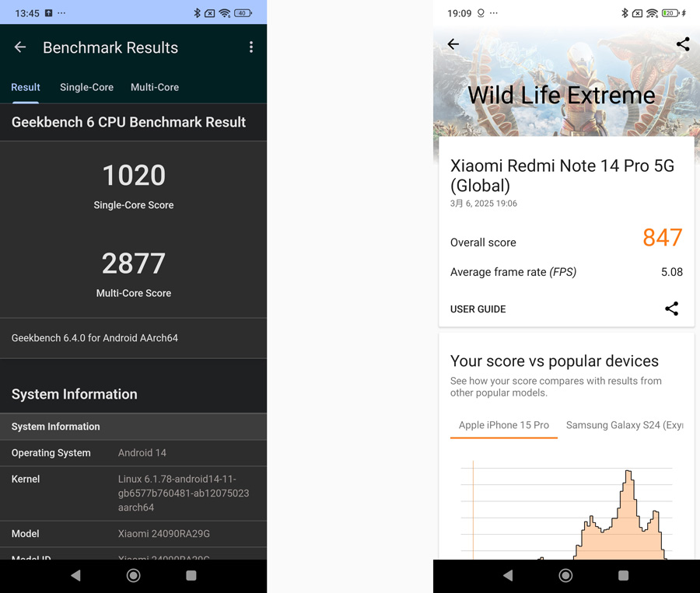Tap the Wi-Fi icon in the 3DMark status bar
Viewport: 700px width, 593px height.
pyautogui.click(x=653, y=13)
